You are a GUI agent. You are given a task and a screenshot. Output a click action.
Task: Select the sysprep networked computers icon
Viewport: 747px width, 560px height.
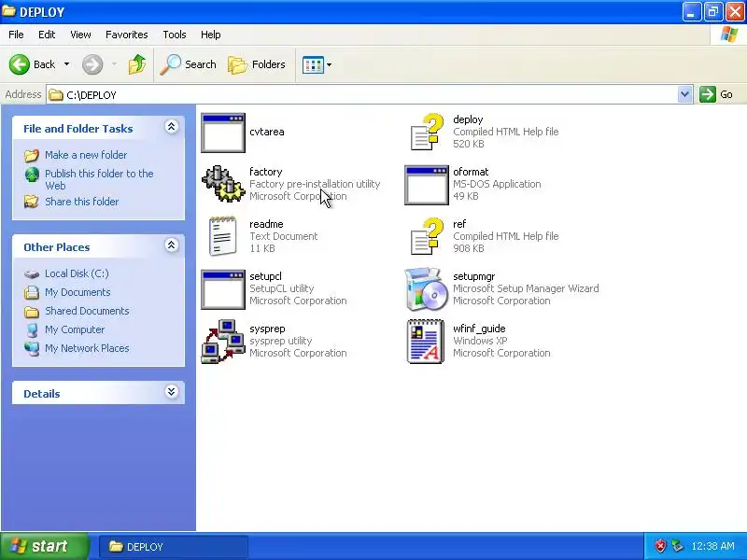coord(223,342)
